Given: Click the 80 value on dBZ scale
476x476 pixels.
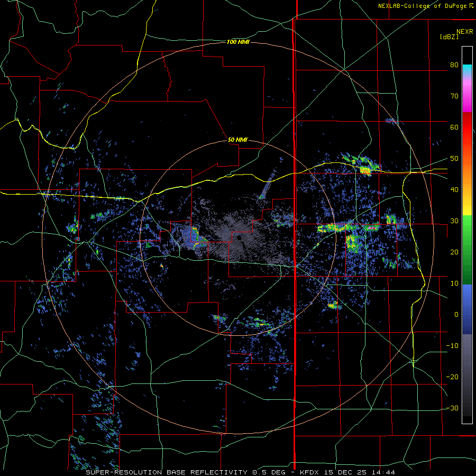Looking at the screenshot, I should coord(454,65).
